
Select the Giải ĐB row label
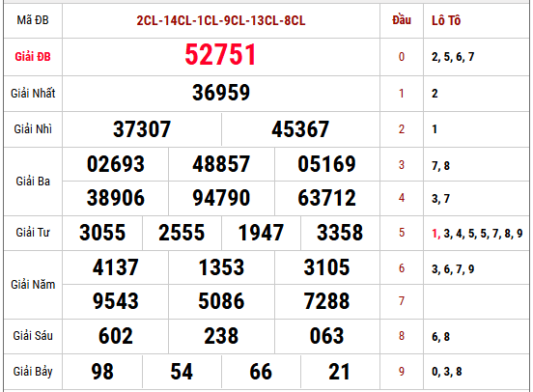[x=33, y=57]
